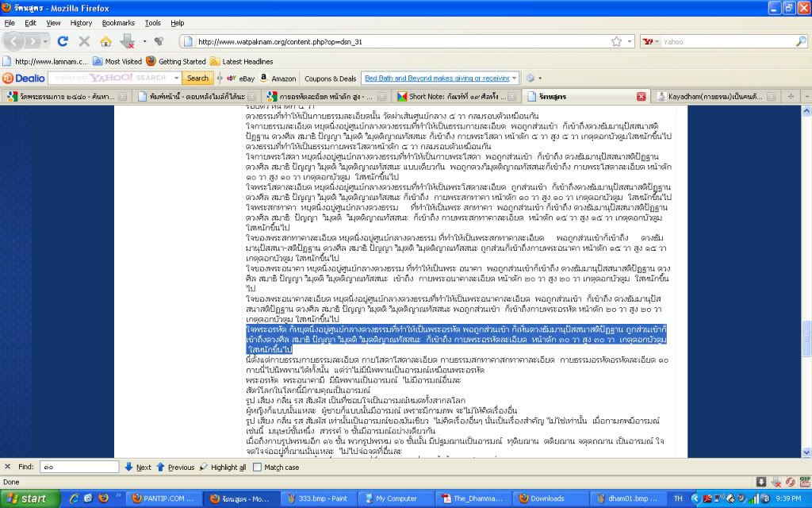Click the scrollbar up arrow
This screenshot has height=508, width=812.
pos(806,110)
